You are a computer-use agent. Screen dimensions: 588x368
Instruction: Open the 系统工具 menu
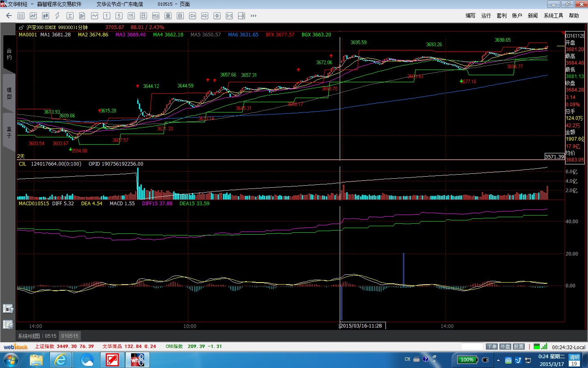pyautogui.click(x=553, y=16)
